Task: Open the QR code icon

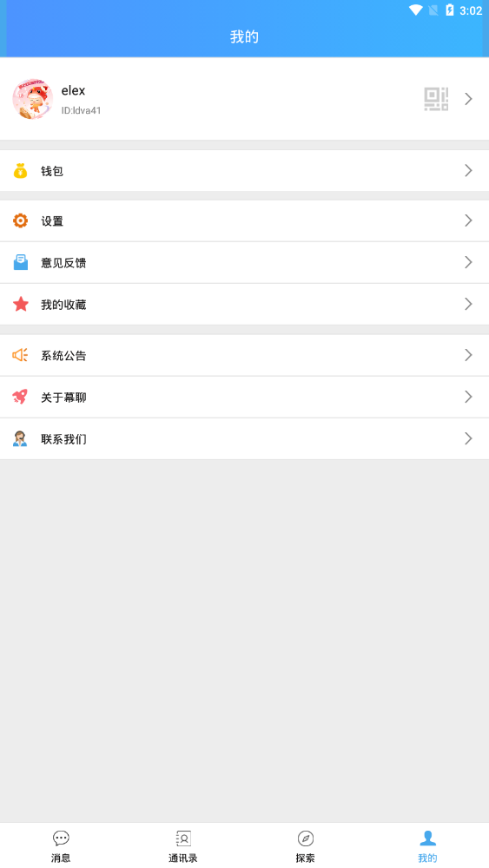Action: 436,99
